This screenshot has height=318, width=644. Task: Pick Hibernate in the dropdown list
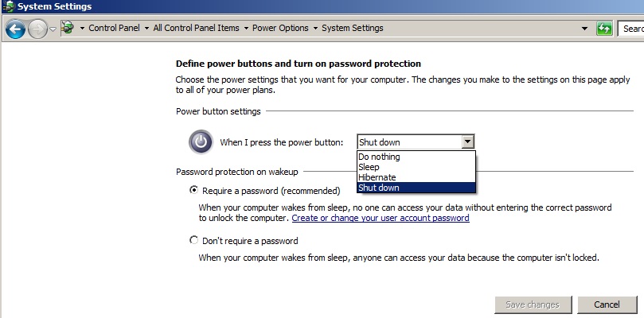(416, 177)
